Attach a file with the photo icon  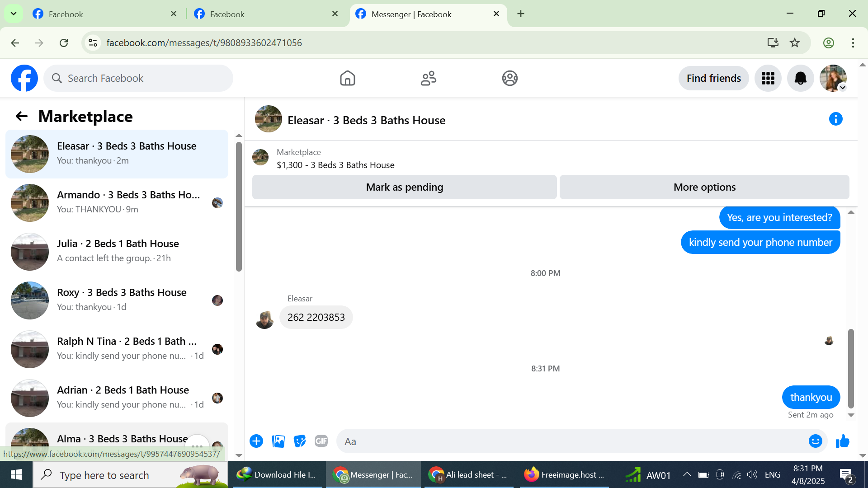[278, 441]
